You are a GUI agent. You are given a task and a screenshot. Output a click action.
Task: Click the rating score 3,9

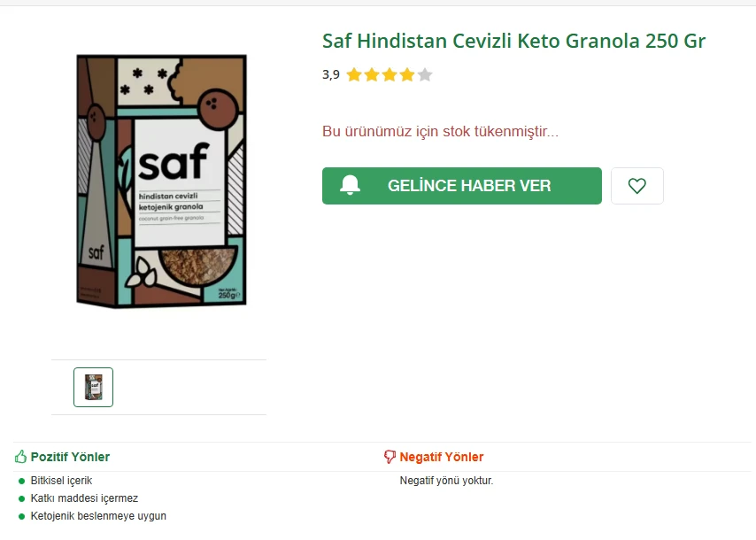(330, 74)
